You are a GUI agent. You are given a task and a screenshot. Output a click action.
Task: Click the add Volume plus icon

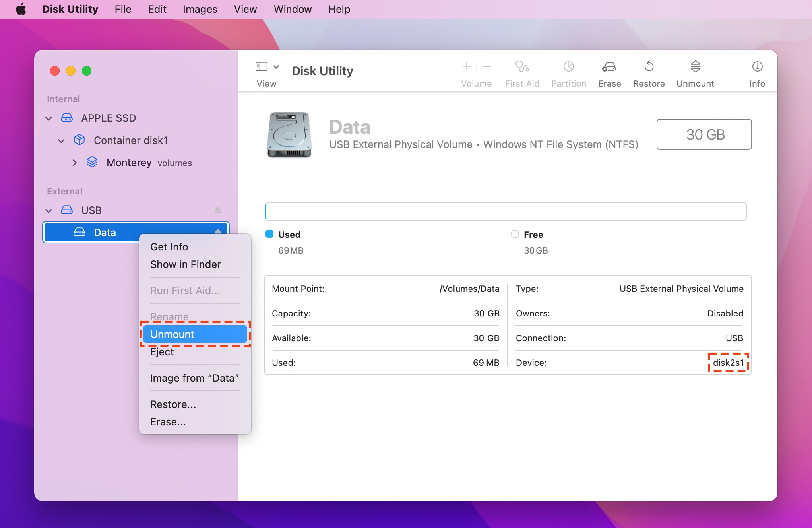point(466,66)
